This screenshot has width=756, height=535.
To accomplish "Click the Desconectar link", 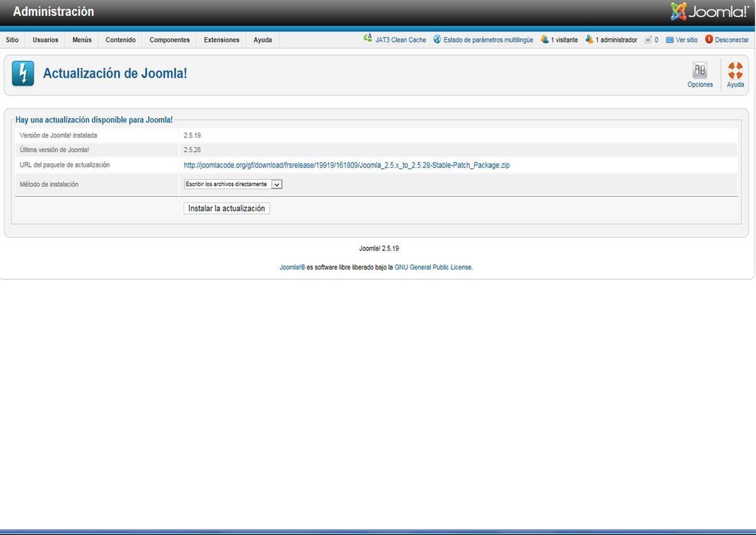I will [732, 40].
